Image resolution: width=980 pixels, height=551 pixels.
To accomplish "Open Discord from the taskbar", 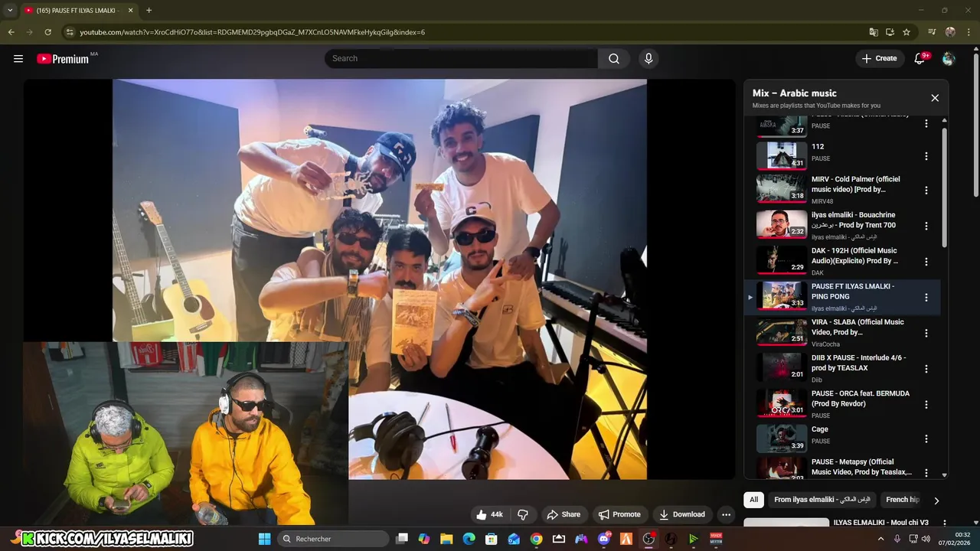I will [604, 539].
